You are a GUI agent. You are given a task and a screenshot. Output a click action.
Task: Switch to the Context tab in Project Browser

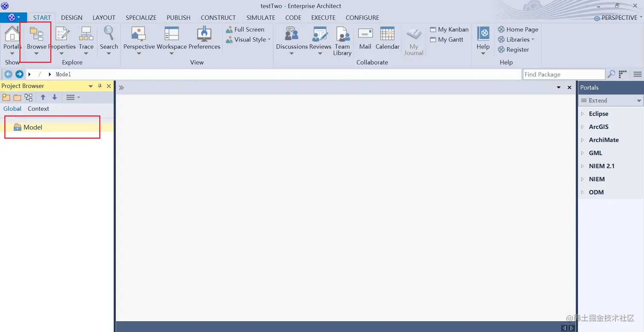38,109
